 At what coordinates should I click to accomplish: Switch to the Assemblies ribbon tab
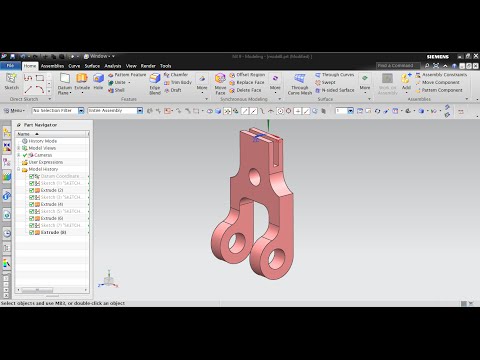pyautogui.click(x=52, y=66)
